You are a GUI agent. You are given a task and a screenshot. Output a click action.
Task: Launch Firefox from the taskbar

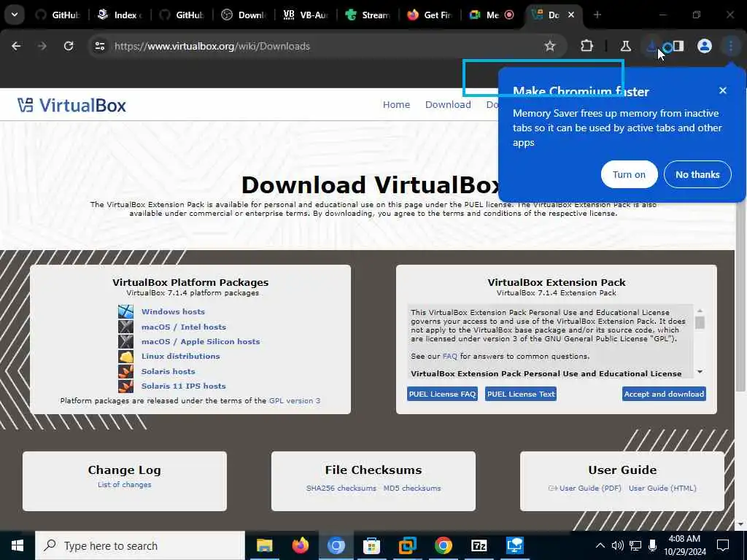(x=300, y=545)
